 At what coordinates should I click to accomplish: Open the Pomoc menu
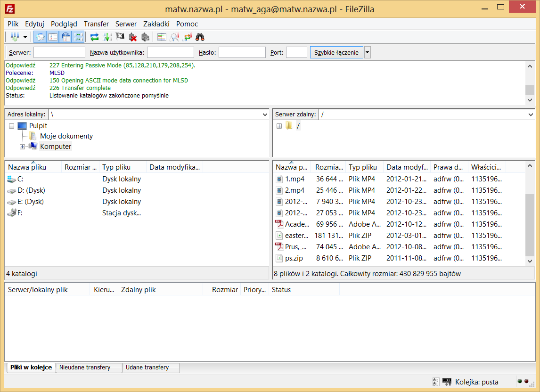click(x=187, y=24)
